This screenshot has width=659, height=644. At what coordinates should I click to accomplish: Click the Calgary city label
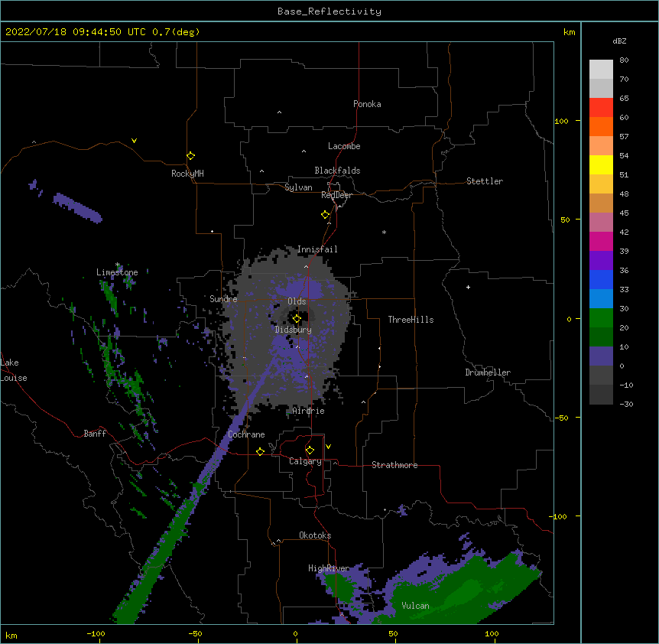305,461
